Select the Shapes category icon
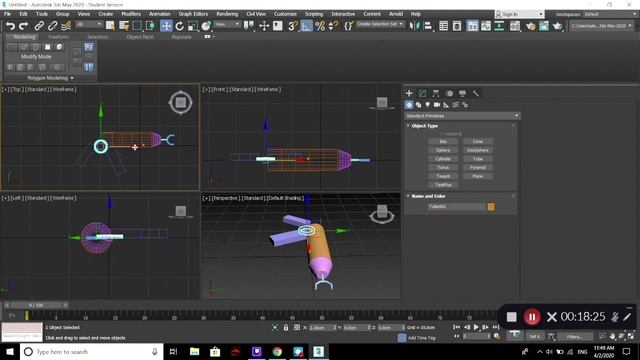The width and height of the screenshot is (640, 360). click(x=418, y=105)
